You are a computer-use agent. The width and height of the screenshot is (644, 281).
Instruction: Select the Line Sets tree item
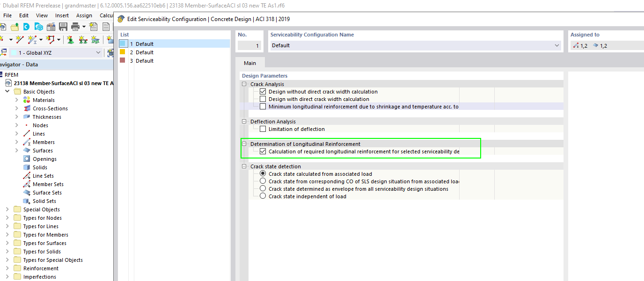[43, 176]
